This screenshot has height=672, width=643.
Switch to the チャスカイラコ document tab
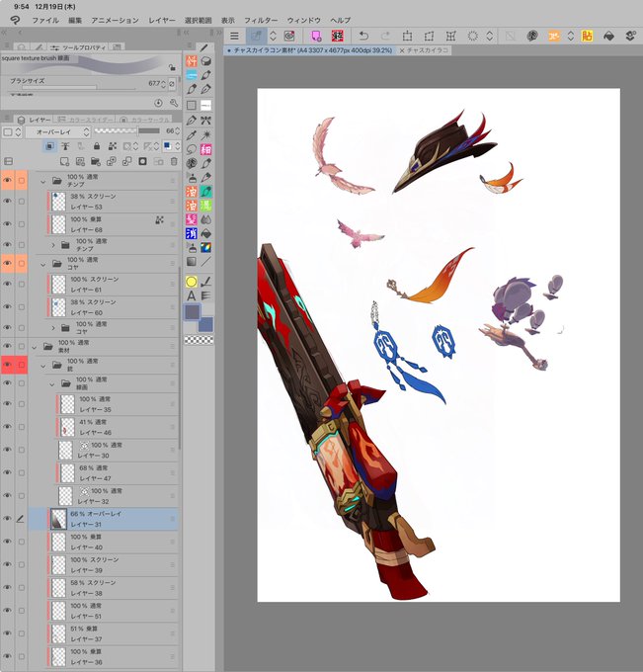tap(424, 50)
